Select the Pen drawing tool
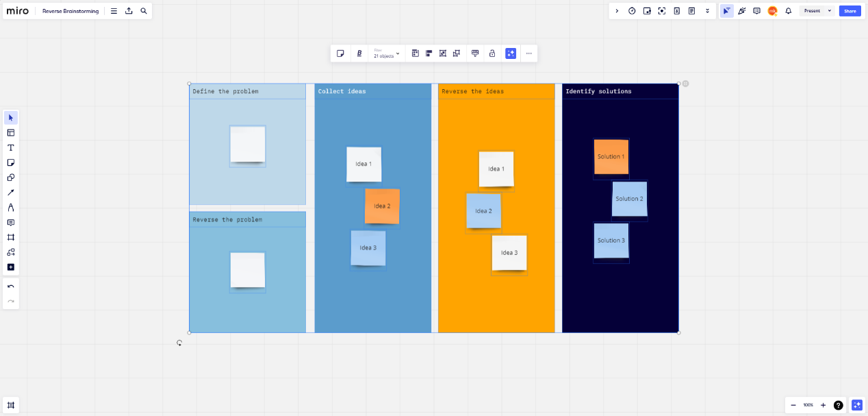The height and width of the screenshot is (416, 868). 11,207
